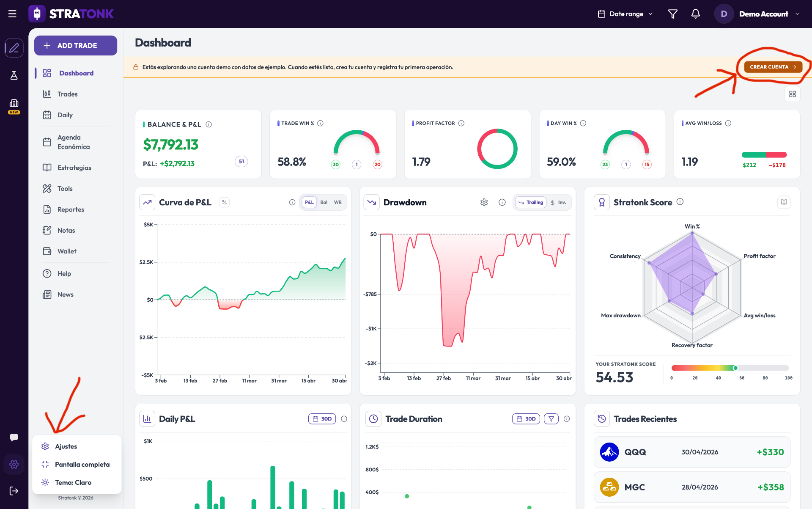Switch P&L curve to WR view
The image size is (812, 509).
[337, 202]
